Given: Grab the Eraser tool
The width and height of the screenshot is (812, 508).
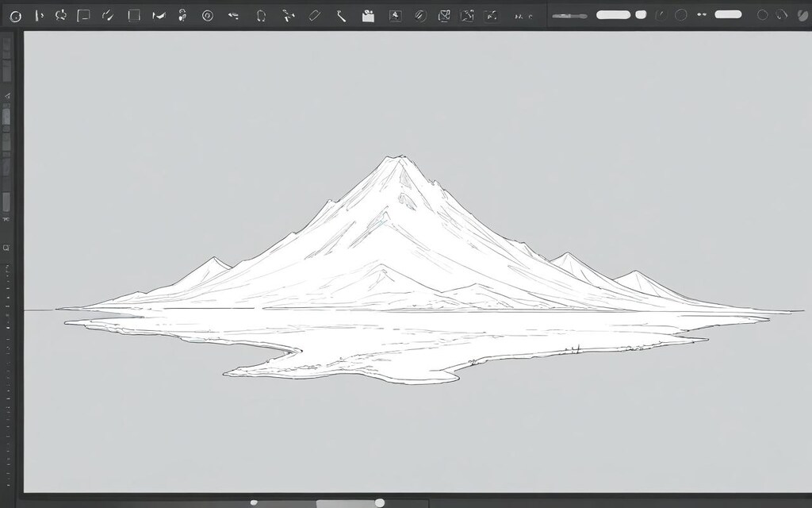Looking at the screenshot, I should 313,14.
